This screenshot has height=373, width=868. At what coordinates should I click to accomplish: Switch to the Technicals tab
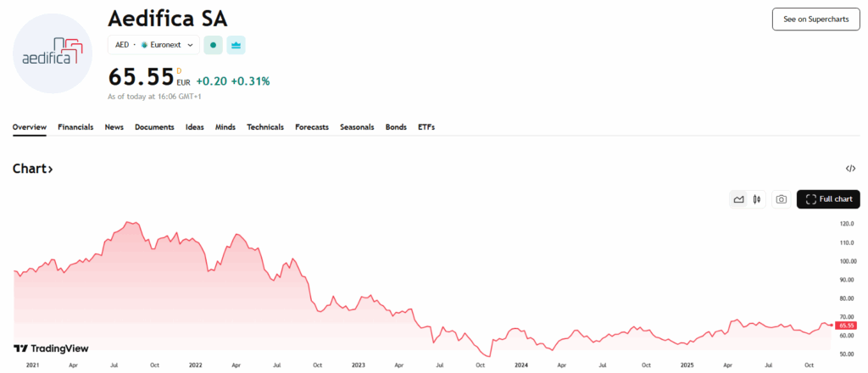265,127
